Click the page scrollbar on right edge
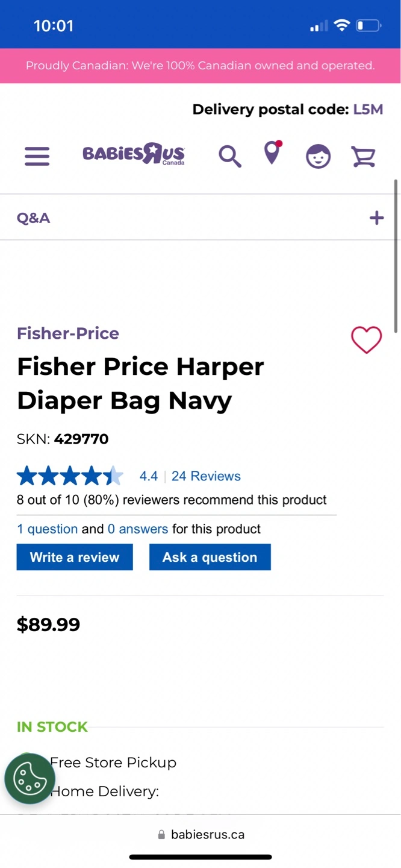 (x=396, y=256)
